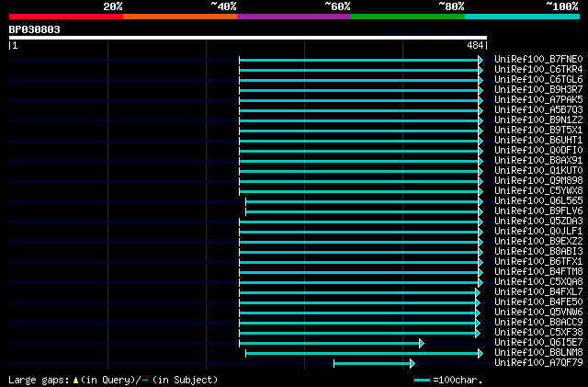The image size is (588, 387).
Task: Open the UniRef100_B7FNE0 hit
Action: click(538, 60)
